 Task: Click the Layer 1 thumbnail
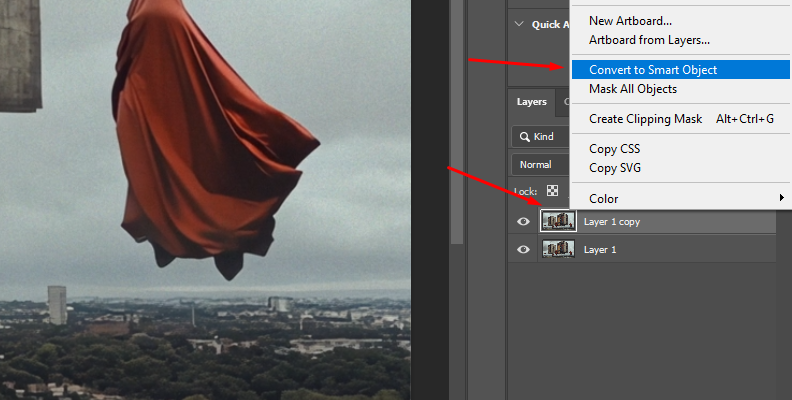pyautogui.click(x=558, y=249)
